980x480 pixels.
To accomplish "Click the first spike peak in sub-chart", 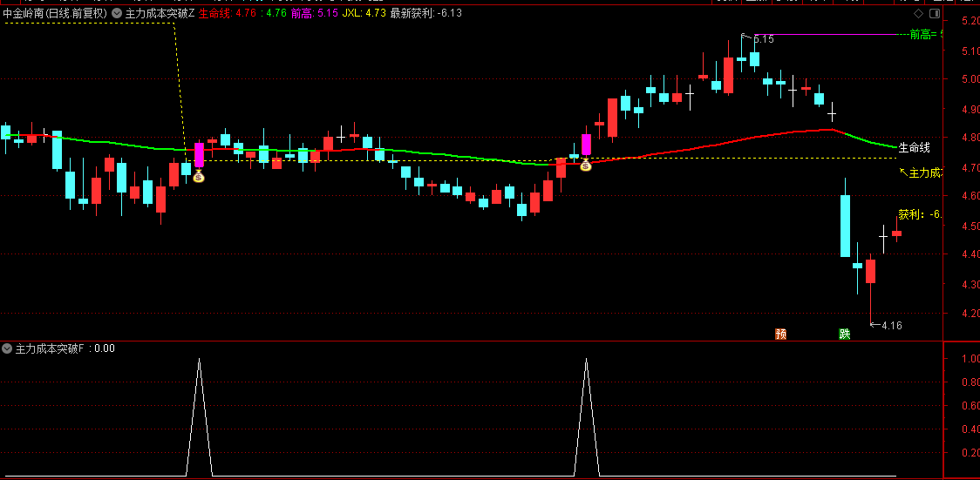I will click(199, 359).
